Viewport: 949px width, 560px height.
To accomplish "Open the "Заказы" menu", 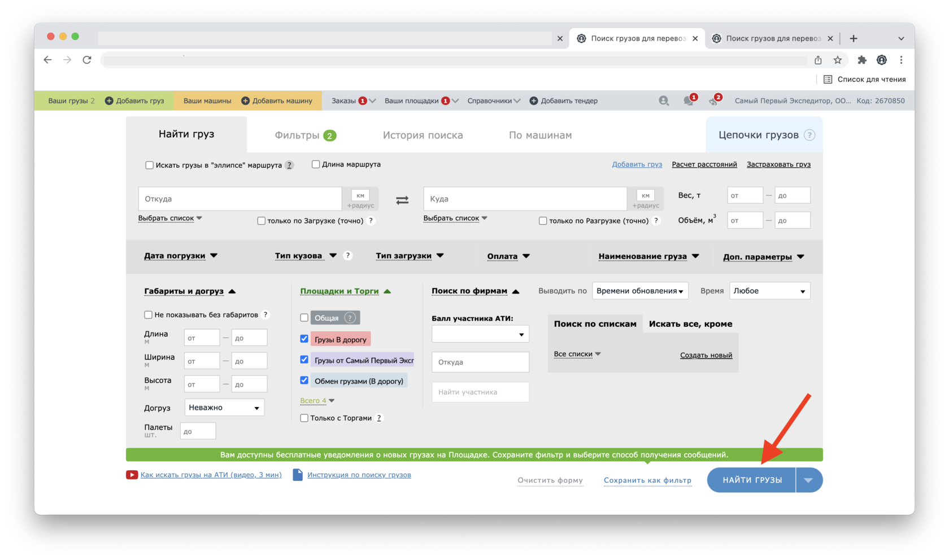I will click(354, 100).
